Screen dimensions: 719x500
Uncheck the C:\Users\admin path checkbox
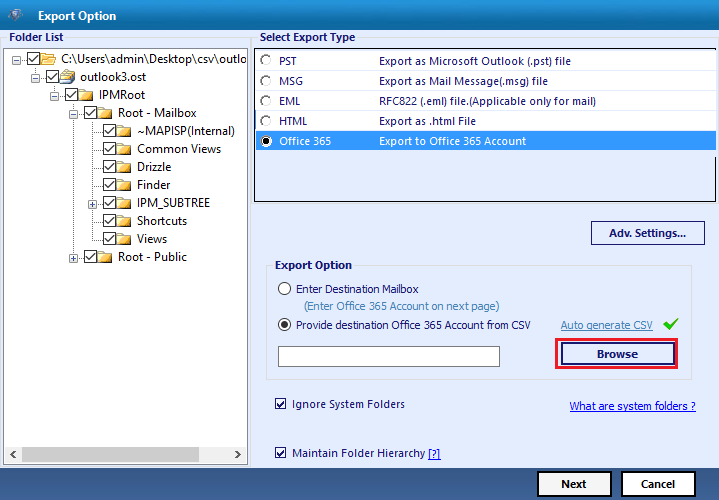pyautogui.click(x=33, y=59)
